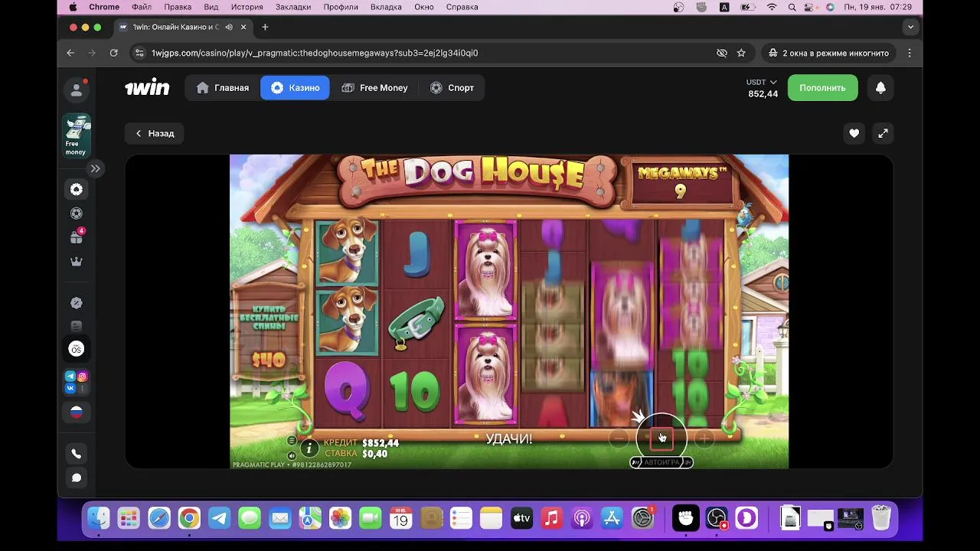Open casino chip icon in sidebar
This screenshot has width=980, height=551.
click(x=77, y=190)
